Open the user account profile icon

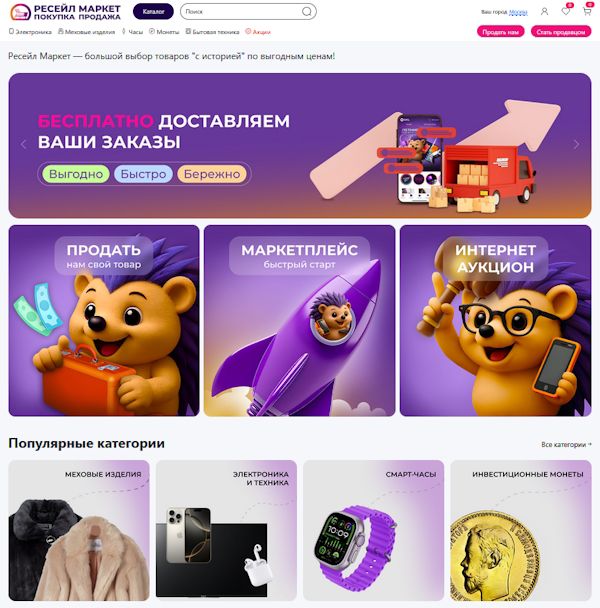click(545, 12)
